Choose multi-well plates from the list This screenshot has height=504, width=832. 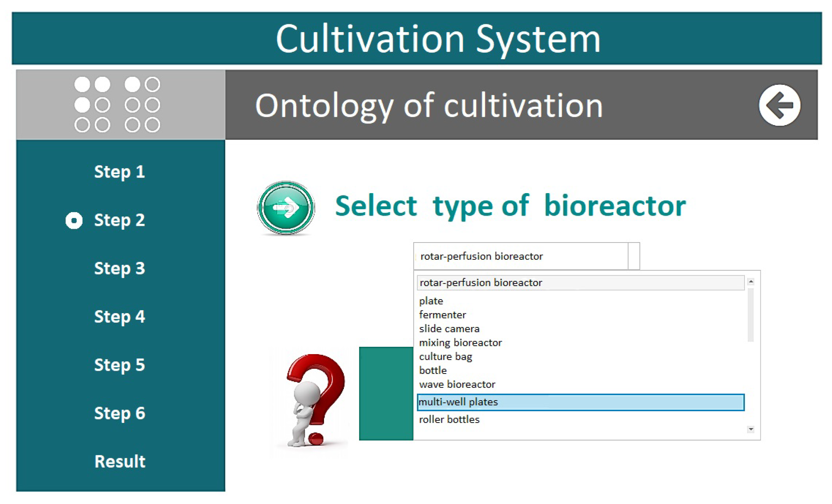coord(580,402)
